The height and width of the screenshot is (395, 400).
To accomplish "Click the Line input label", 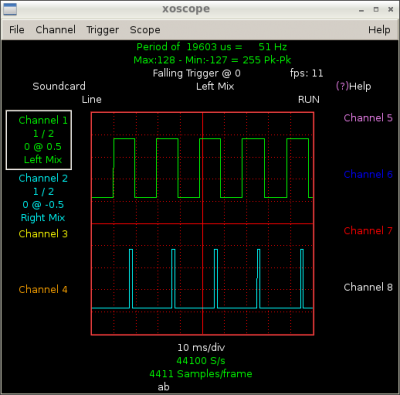I will (92, 100).
